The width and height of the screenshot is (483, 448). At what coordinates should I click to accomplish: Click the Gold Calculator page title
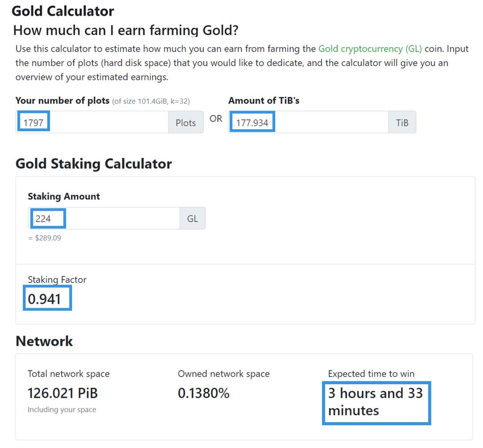point(63,11)
